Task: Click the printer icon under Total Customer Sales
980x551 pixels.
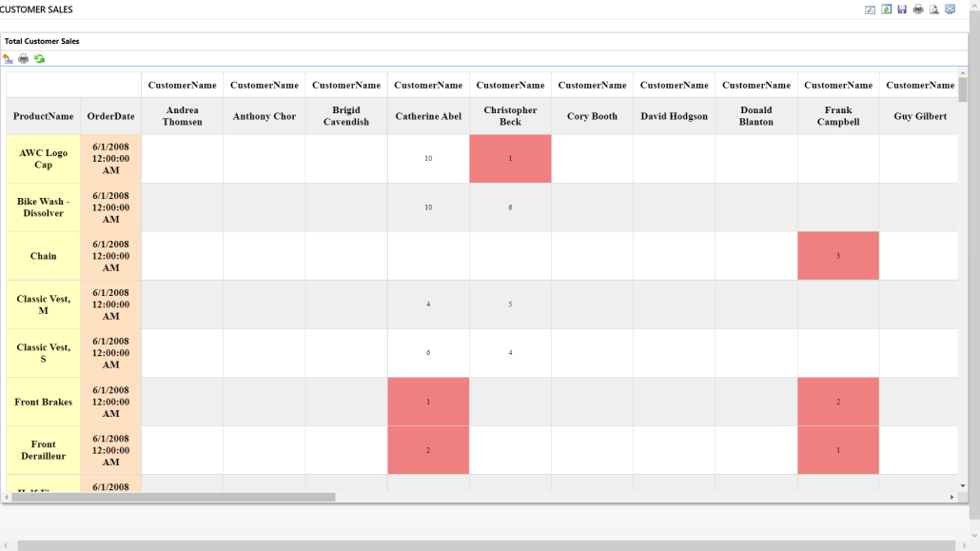Action: 24,59
